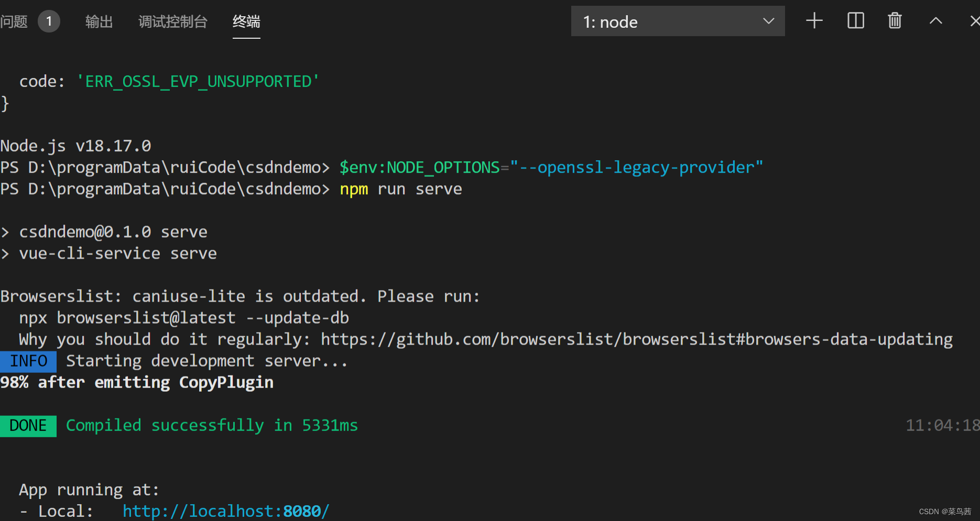Viewport: 980px width, 521px height.
Task: Open the 输出 panel tab
Action: click(99, 23)
